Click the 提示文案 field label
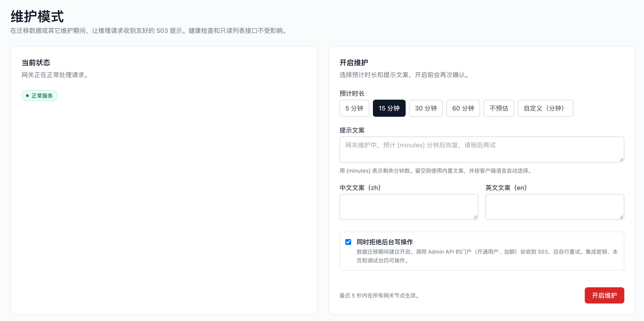The height and width of the screenshot is (321, 644). click(352, 130)
